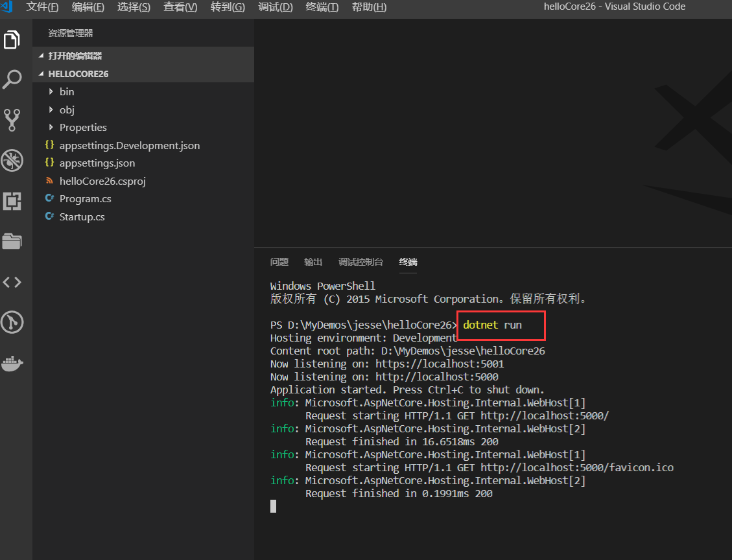Click the C# icon beside Startup.cs

49,216
